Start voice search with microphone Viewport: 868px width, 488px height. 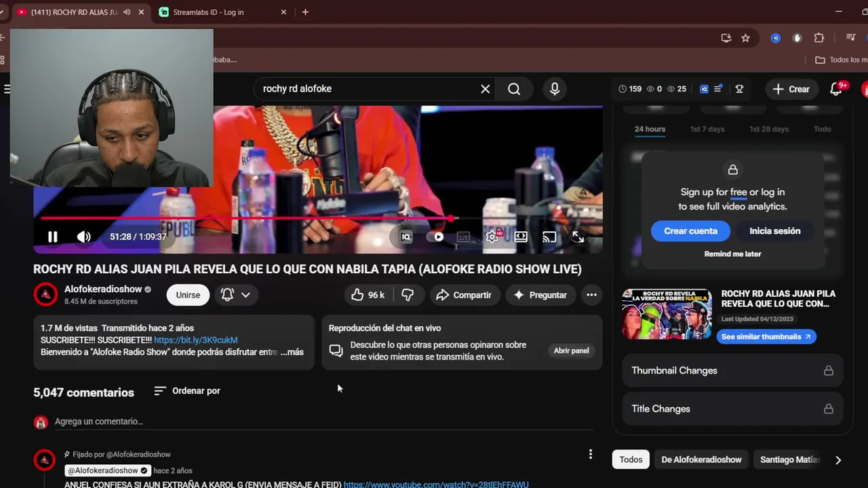[x=555, y=89]
